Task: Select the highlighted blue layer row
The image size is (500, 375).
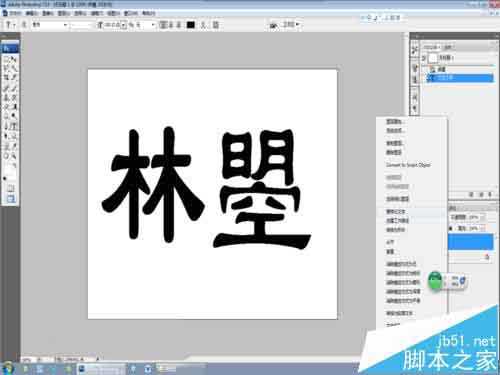Action: click(470, 242)
